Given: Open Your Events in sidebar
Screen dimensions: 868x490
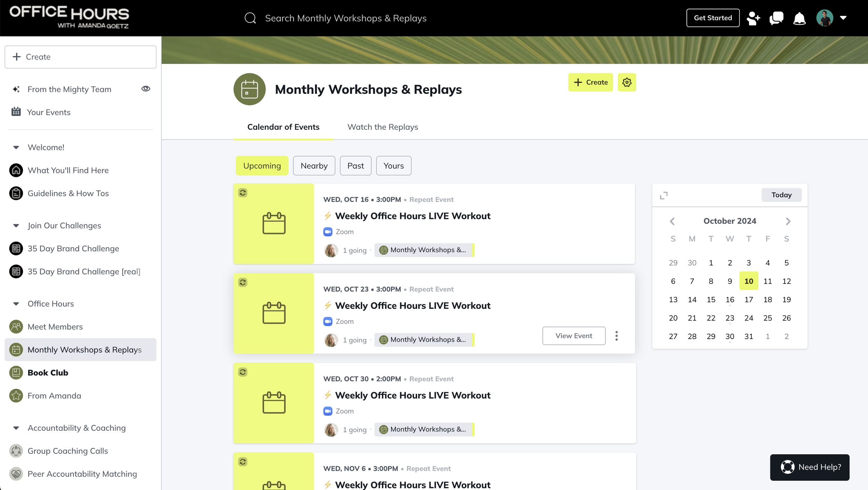Looking at the screenshot, I should click(x=49, y=112).
